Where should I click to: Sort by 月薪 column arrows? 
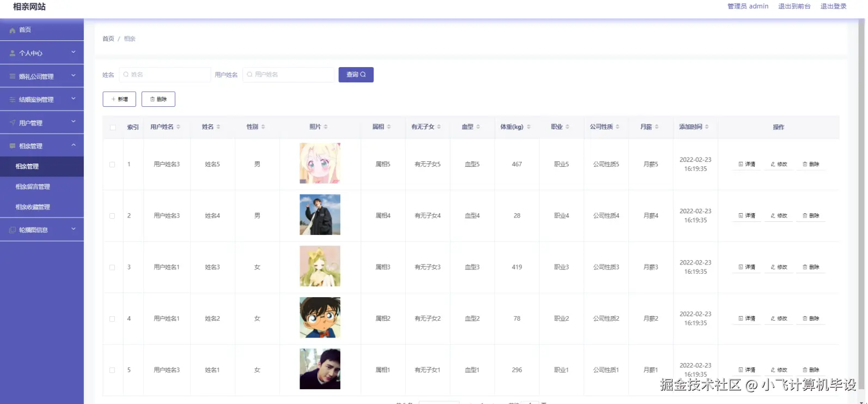657,127
